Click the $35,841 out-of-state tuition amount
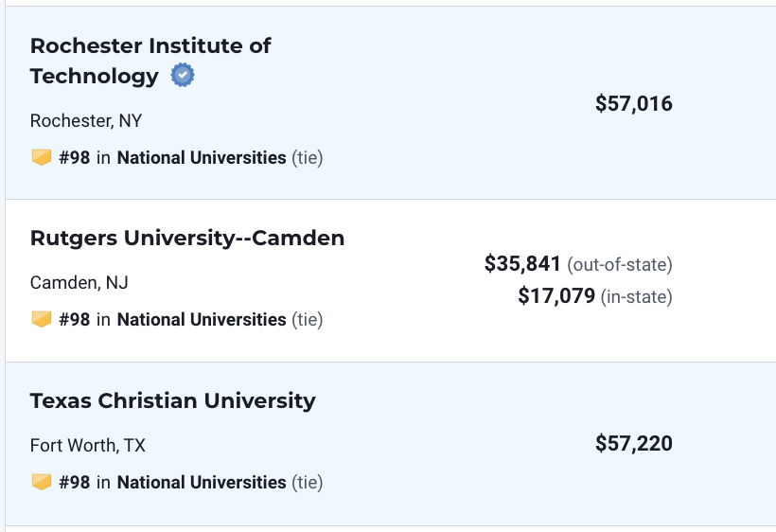 tap(522, 264)
